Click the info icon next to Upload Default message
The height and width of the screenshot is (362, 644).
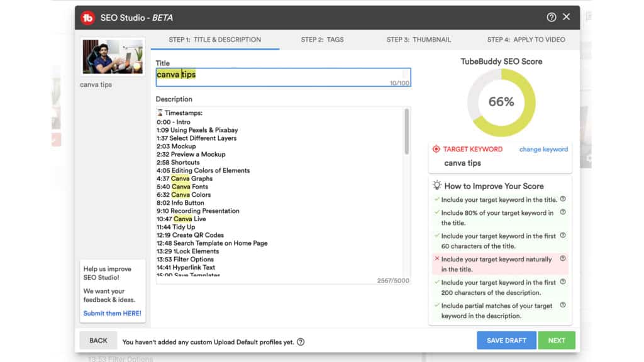coord(301,341)
